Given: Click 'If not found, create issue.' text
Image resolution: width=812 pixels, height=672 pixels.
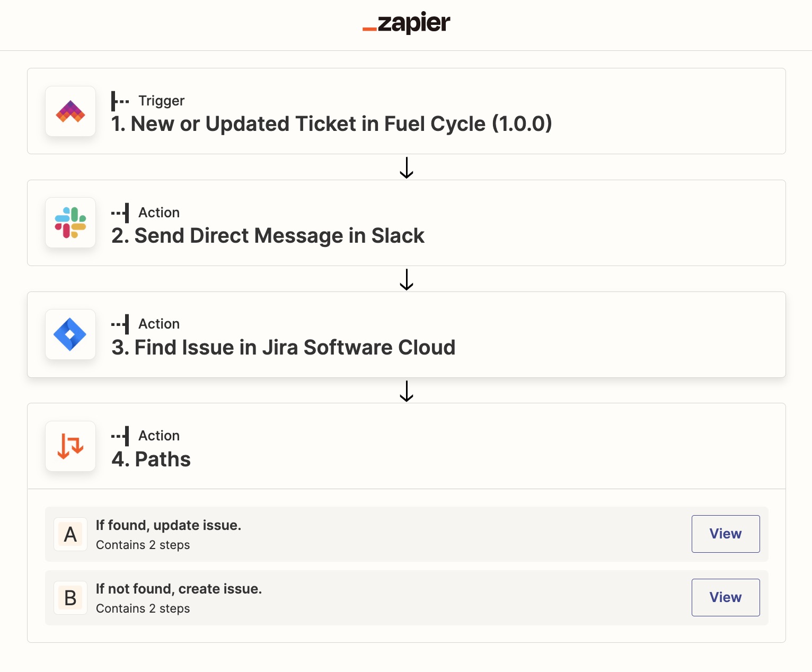Looking at the screenshot, I should pyautogui.click(x=179, y=589).
